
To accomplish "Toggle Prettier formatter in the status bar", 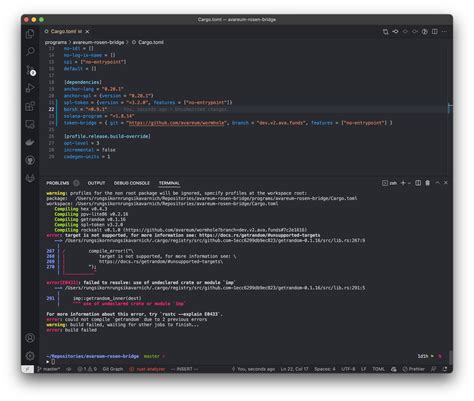I will [x=414, y=369].
